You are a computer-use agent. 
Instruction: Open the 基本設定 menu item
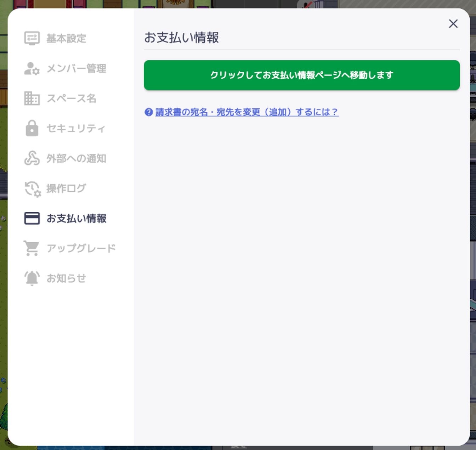pos(66,38)
